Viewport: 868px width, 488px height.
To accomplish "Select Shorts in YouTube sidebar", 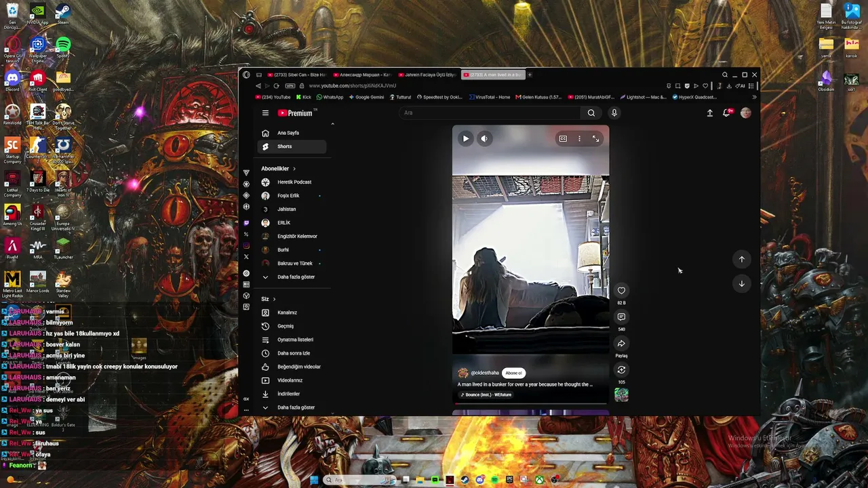I will (293, 146).
